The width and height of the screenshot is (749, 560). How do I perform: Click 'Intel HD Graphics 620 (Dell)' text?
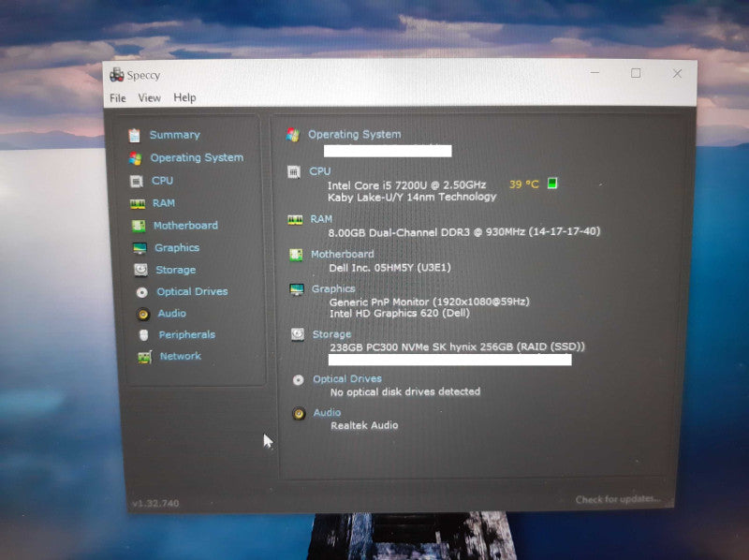pyautogui.click(x=400, y=314)
